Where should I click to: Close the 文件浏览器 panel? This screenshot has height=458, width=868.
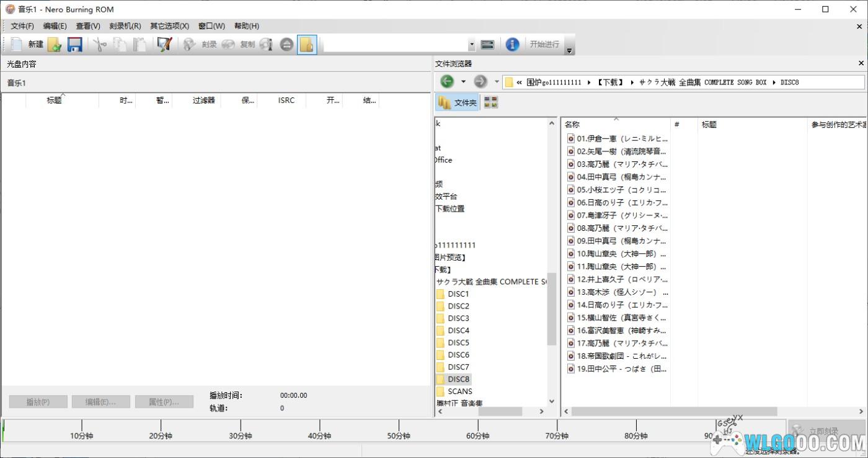pos(861,63)
